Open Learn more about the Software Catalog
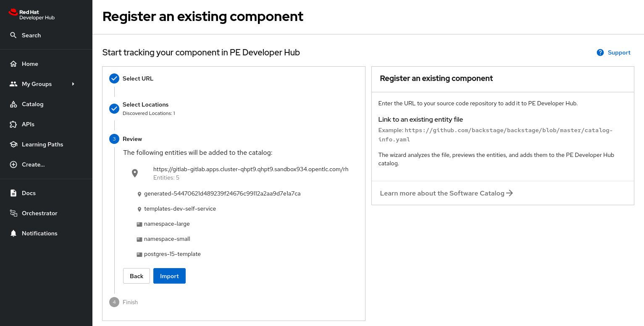The height and width of the screenshot is (326, 644). (x=446, y=193)
